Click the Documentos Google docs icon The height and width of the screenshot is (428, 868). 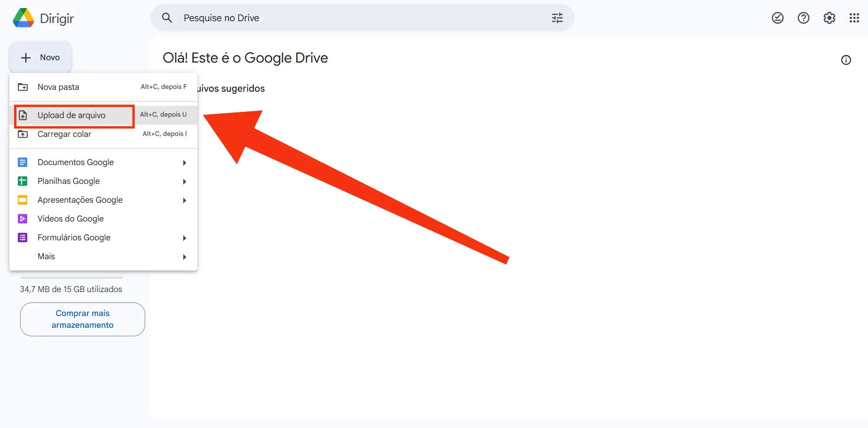[23, 162]
